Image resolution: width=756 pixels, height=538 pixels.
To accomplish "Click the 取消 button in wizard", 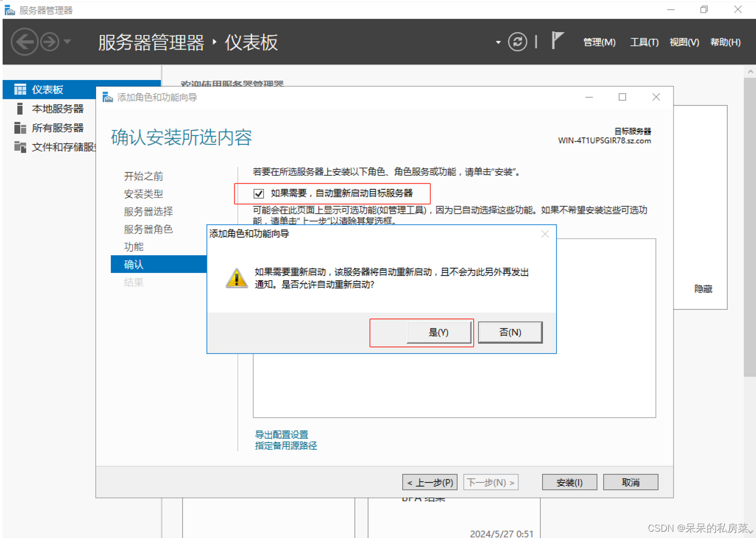I will [x=631, y=482].
